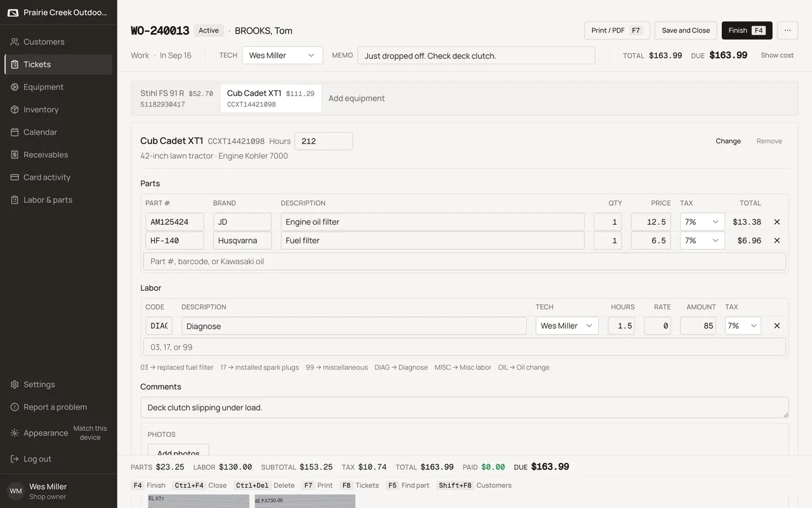Click Save and Close button

tap(686, 30)
